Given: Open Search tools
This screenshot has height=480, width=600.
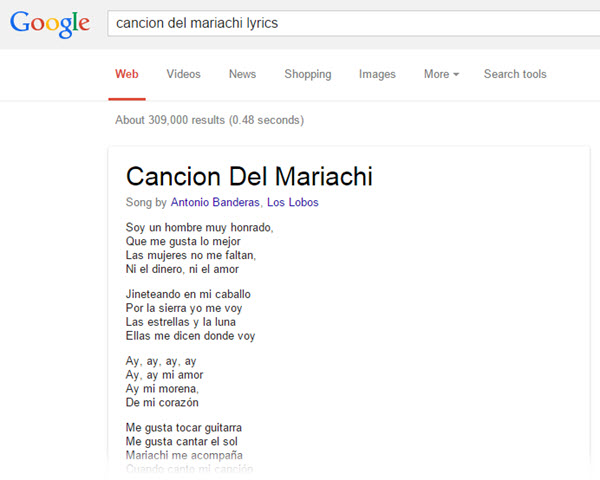Looking at the screenshot, I should click(x=515, y=74).
